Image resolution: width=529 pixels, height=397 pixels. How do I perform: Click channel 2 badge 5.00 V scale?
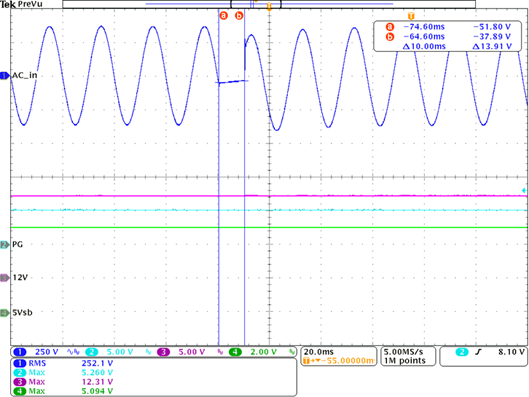click(x=109, y=352)
